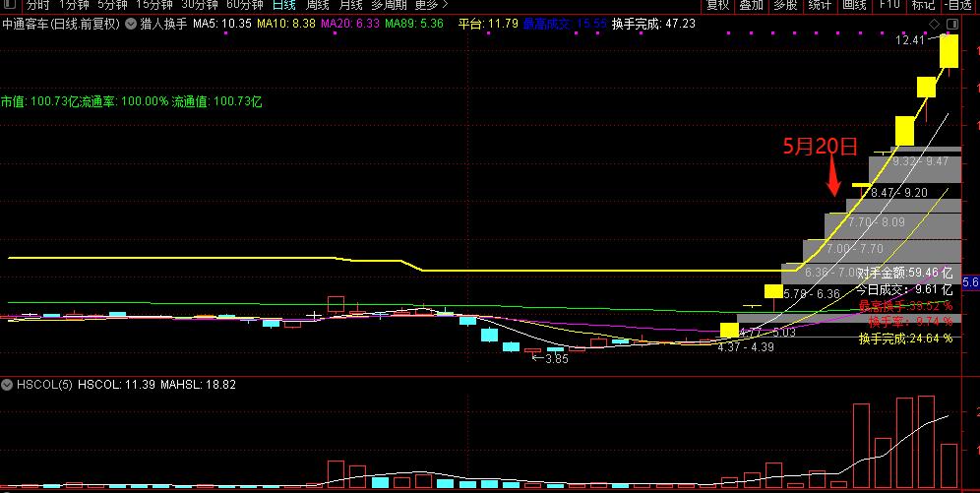The image size is (980, 493).
Task: Click the red arrow marker under 5月20日
Action: [833, 181]
